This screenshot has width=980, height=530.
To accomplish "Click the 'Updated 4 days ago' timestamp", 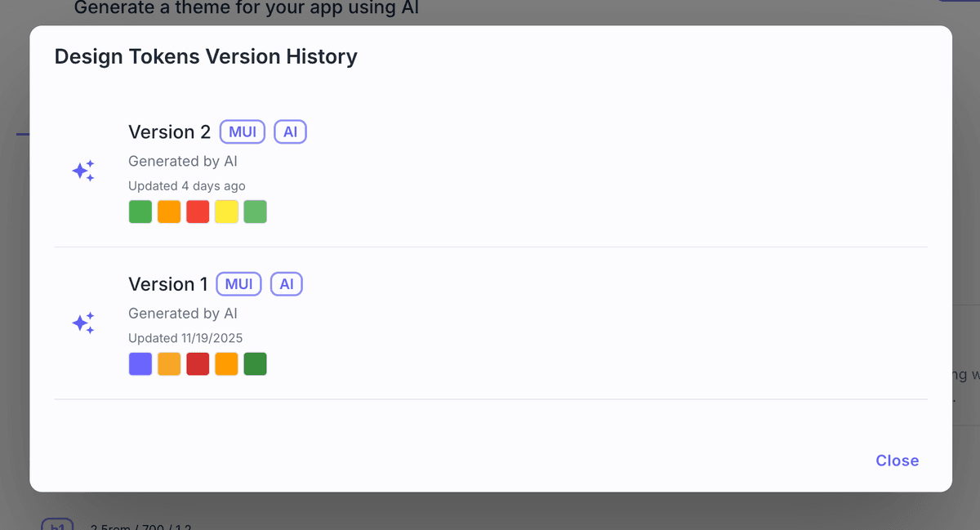I will (187, 186).
